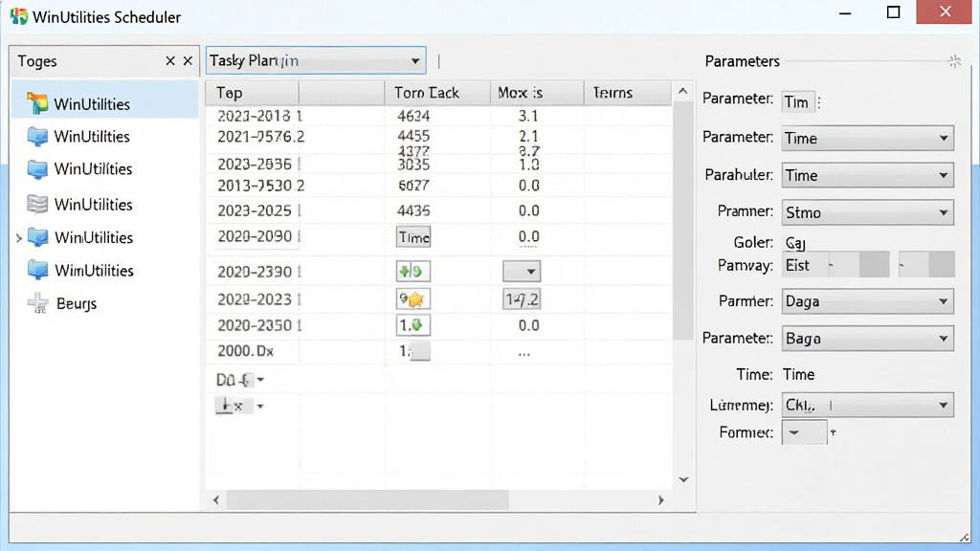Viewport: 980px width, 551px height.
Task: Click the gray stacked-drive WinUtilities icon
Action: 37,205
